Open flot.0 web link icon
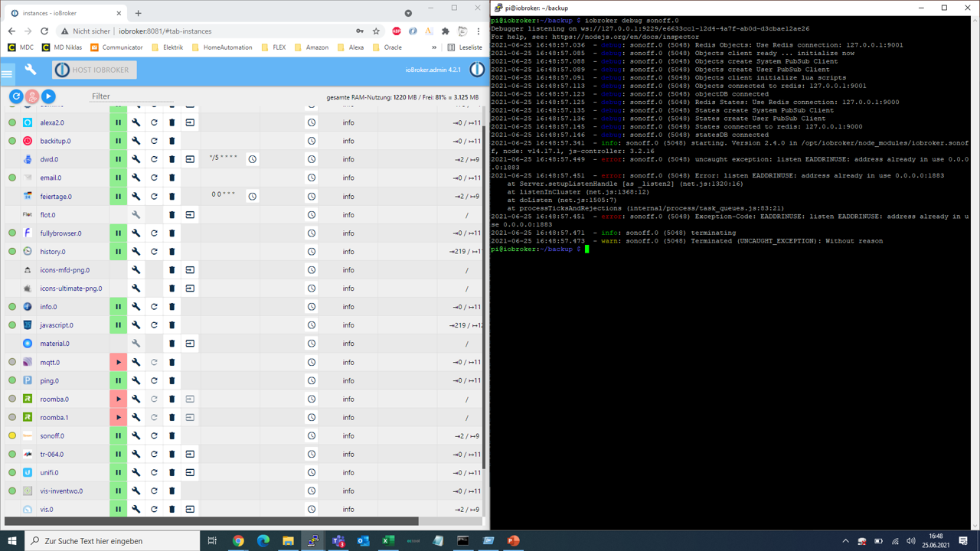Screen dimensions: 980x551 pyautogui.click(x=190, y=215)
